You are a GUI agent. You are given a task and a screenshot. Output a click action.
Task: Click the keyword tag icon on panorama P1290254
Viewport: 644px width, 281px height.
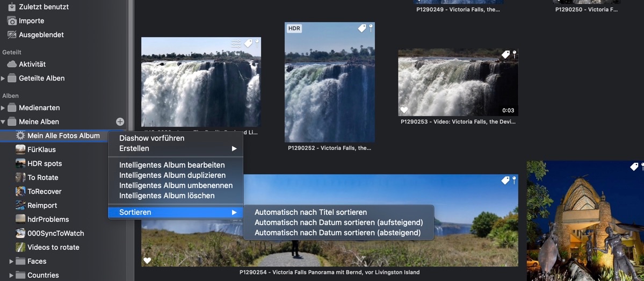tap(505, 181)
